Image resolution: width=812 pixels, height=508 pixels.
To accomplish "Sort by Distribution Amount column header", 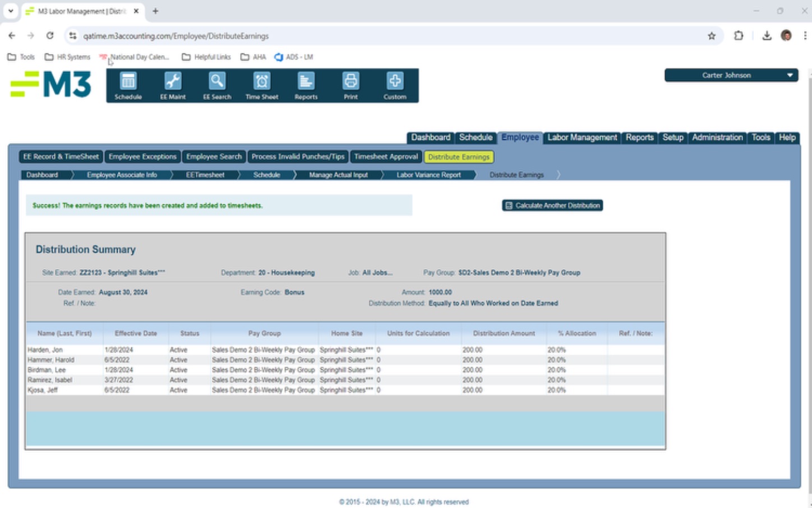I will coord(504,333).
